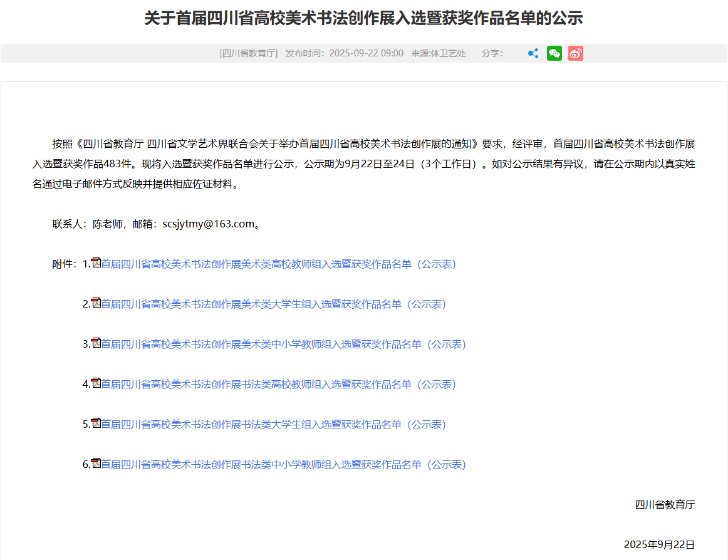Click the blue share icon

tap(533, 53)
